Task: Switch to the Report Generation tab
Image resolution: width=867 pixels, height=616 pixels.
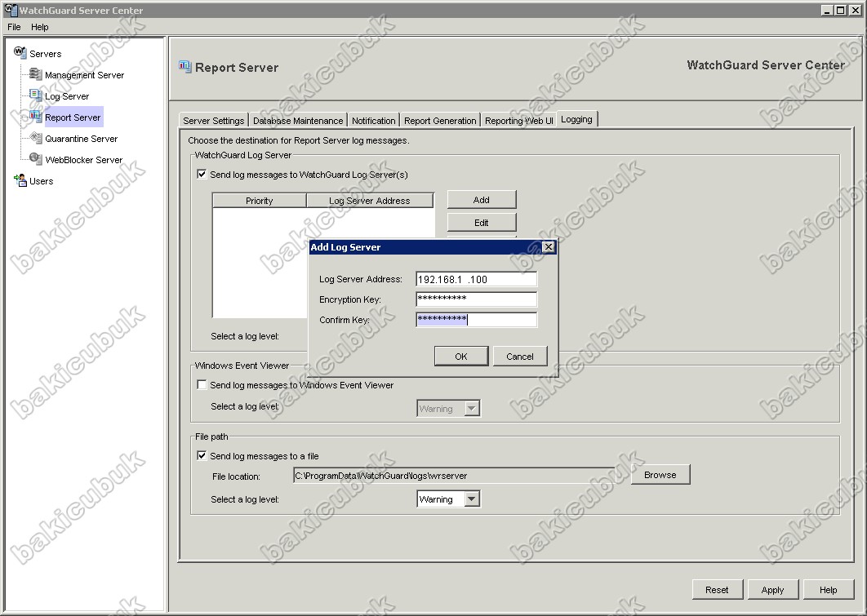Action: pos(440,121)
